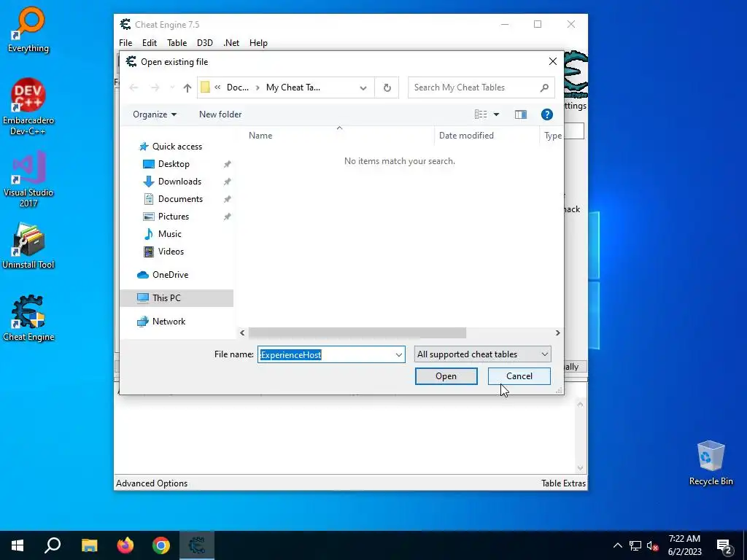Viewport: 747px width, 560px height.
Task: Open the All supported cheat tables filter
Action: coord(483,354)
